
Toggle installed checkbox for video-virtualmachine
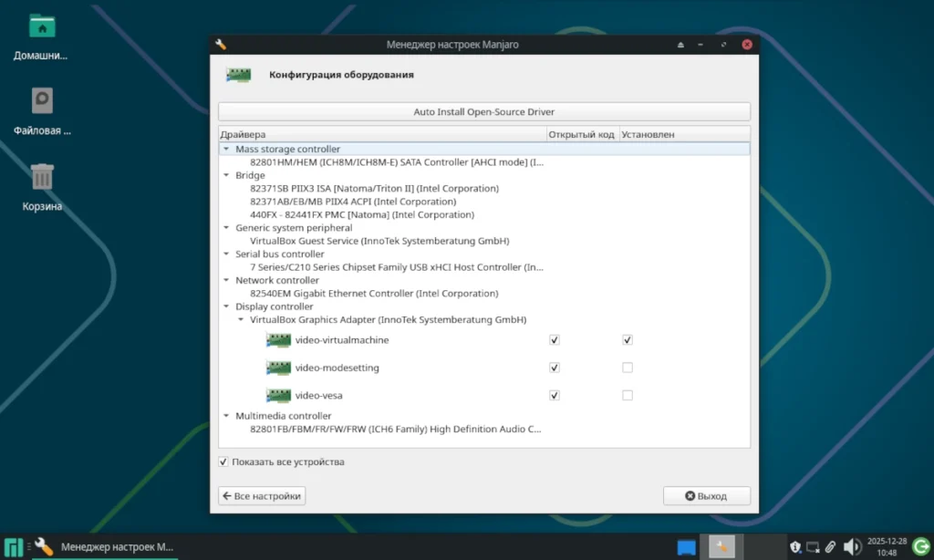[628, 340]
